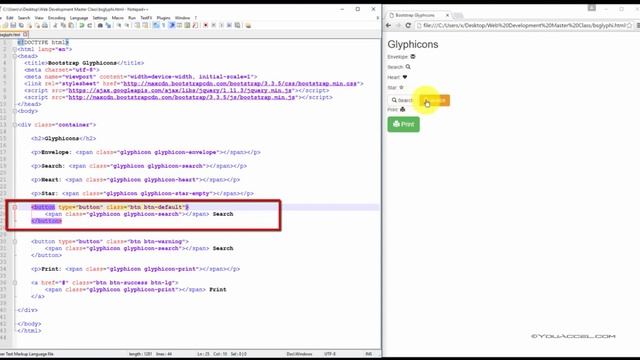Viewport: 640px width, 360px height.
Task: Click the Zoom In toolbar icon
Action: click(119, 25)
